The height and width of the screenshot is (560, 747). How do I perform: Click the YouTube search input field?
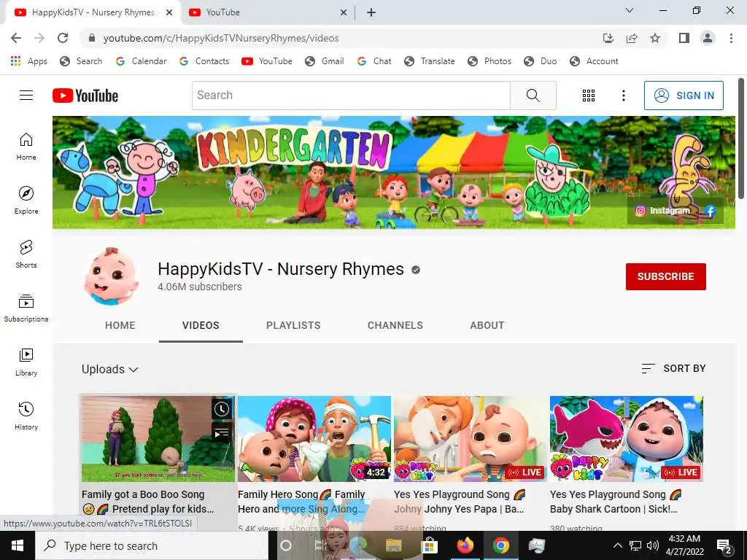point(351,96)
